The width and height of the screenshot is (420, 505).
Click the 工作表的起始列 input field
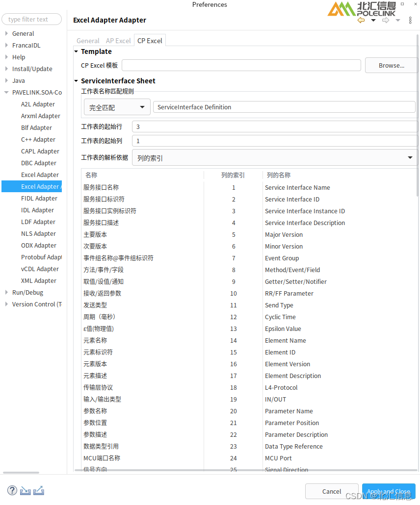pyautogui.click(x=275, y=141)
